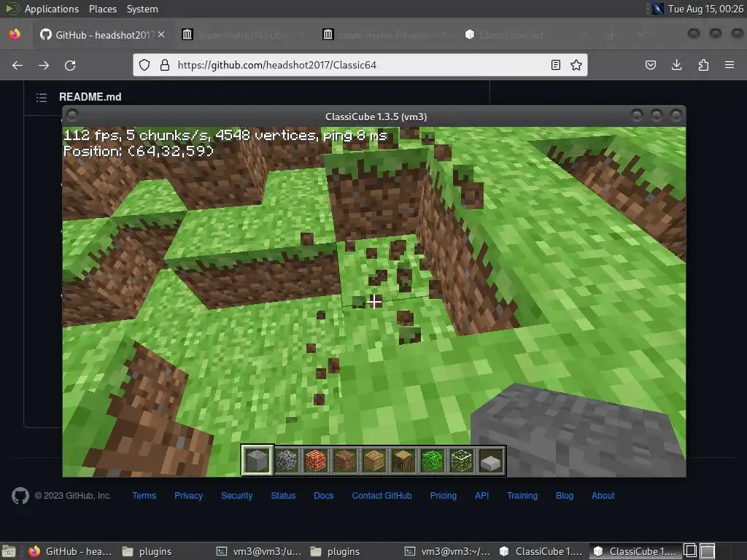Open the About footer link
This screenshot has width=747, height=560.
tap(603, 496)
